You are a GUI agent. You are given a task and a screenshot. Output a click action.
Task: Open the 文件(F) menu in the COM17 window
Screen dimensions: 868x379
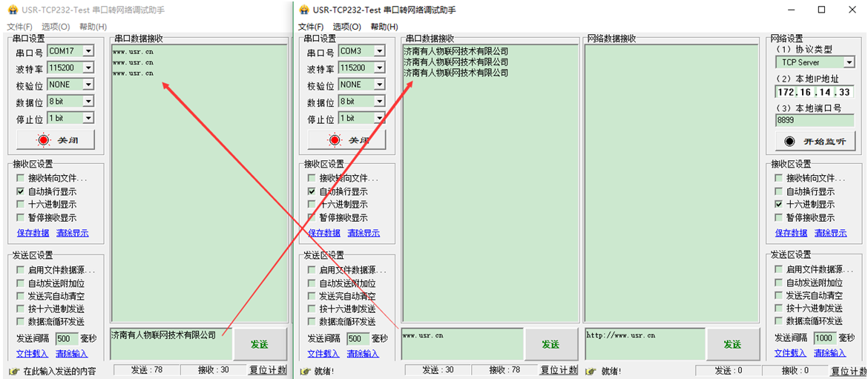click(x=20, y=27)
